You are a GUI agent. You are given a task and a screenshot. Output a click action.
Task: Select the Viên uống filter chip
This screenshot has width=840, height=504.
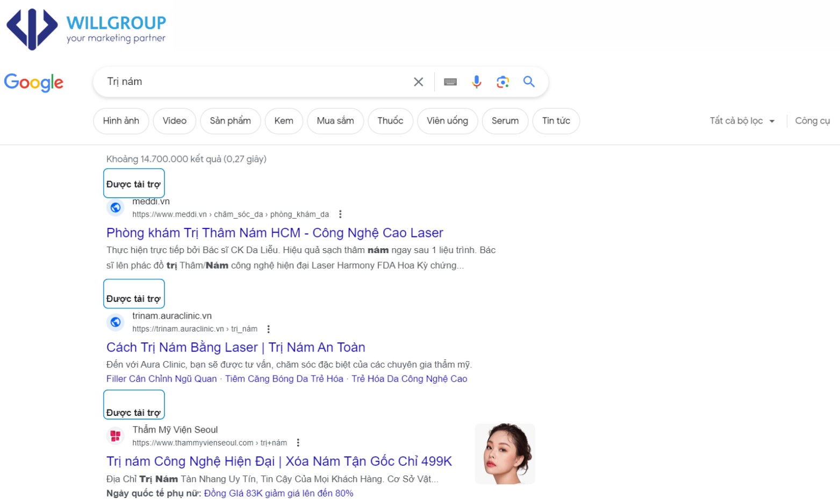click(447, 121)
